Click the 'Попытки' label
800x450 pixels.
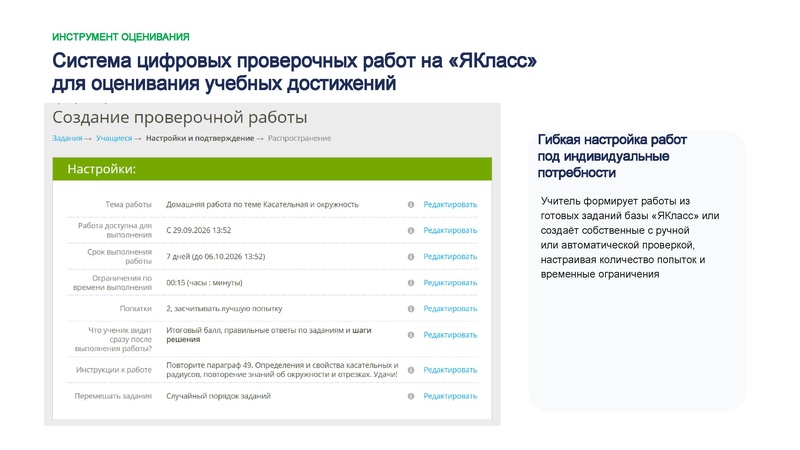pos(136,309)
